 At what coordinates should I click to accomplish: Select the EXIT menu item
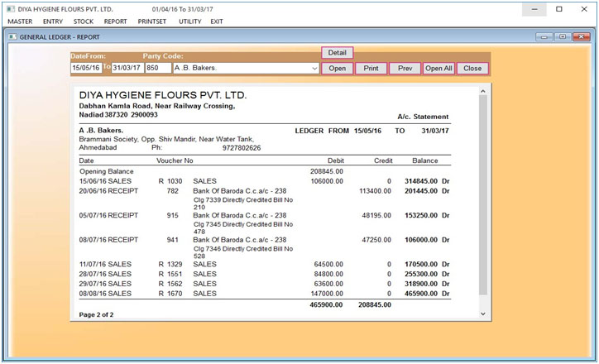217,21
